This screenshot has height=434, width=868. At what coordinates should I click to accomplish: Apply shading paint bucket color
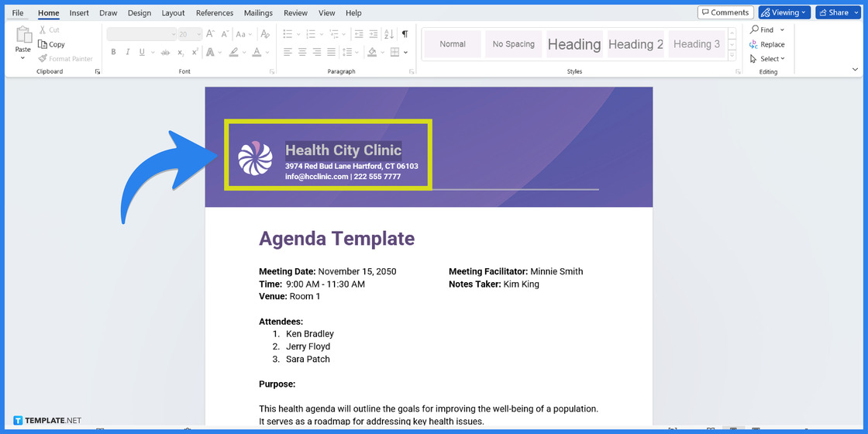(372, 53)
